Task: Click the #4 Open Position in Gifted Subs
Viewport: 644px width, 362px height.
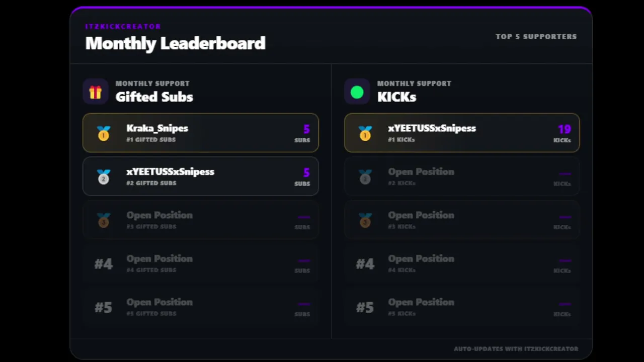Action: 201,263
